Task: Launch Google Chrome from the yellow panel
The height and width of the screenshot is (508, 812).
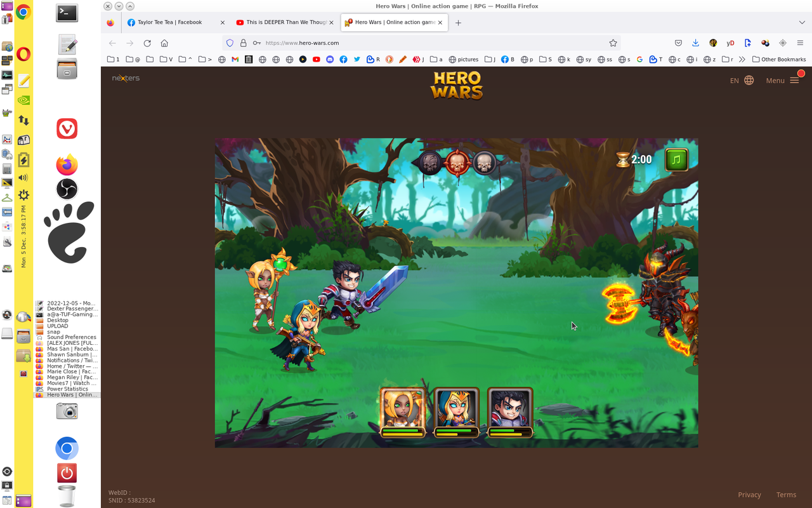Action: tap(23, 12)
